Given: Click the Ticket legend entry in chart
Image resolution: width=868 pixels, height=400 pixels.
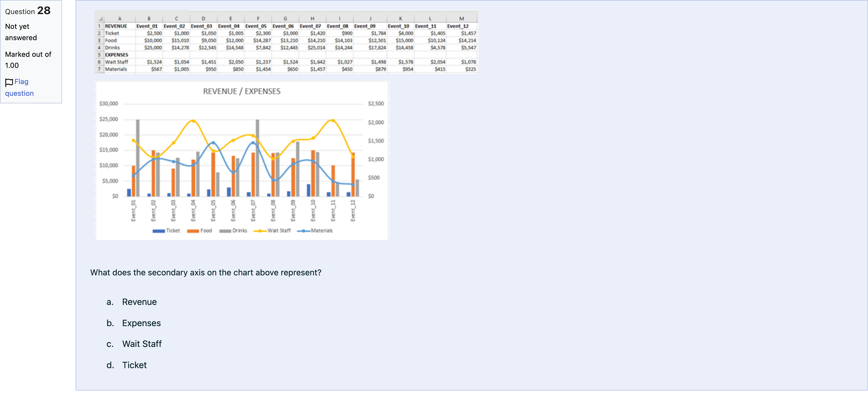Looking at the screenshot, I should point(167,231).
